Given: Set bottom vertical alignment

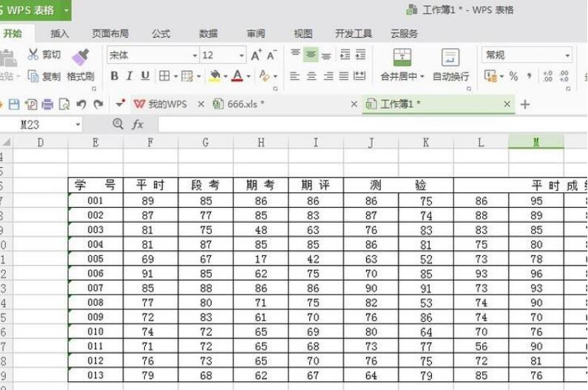Looking at the screenshot, I should [x=326, y=56].
